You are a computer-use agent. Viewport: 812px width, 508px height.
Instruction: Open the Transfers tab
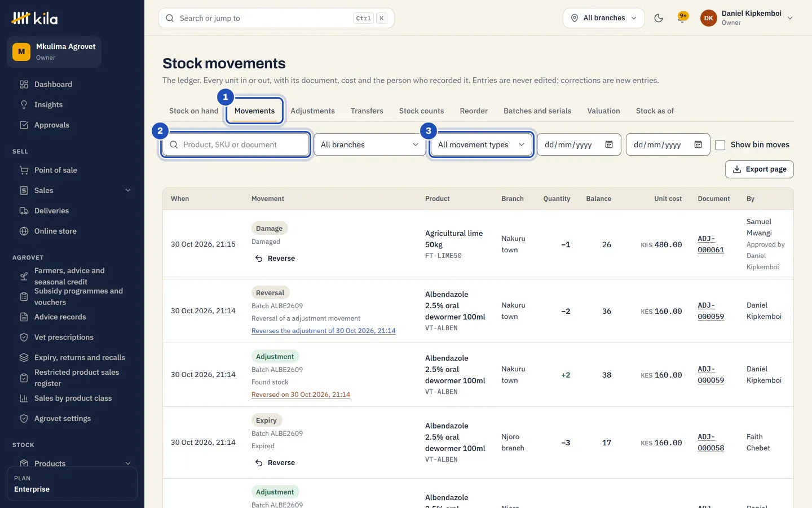click(367, 111)
